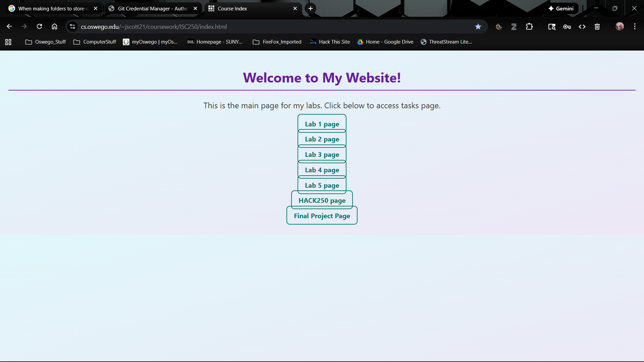Open the Lab 3 page link
The height and width of the screenshot is (362, 644).
[x=322, y=155]
